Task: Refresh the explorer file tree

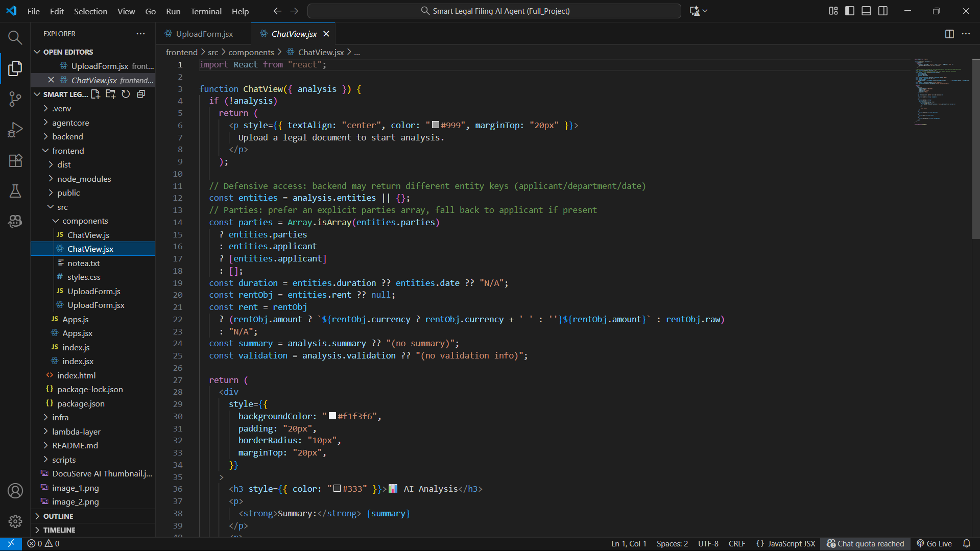Action: pos(126,94)
